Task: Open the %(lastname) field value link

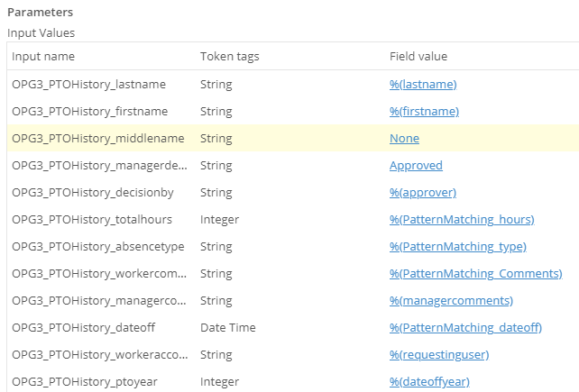Action: (x=423, y=85)
